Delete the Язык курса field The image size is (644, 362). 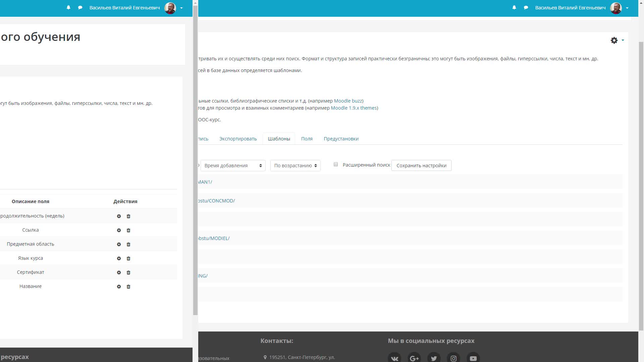128,258
